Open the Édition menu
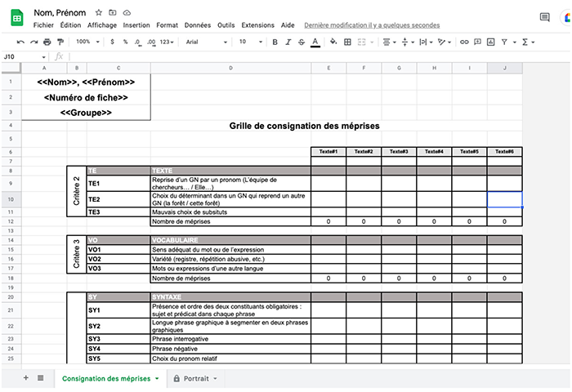572x392 pixels. pyautogui.click(x=70, y=25)
